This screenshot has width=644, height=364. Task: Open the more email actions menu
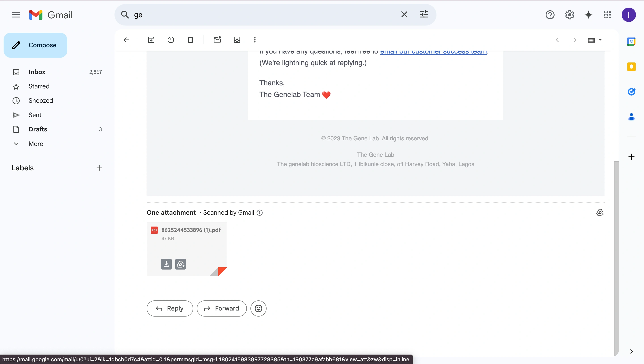254,40
